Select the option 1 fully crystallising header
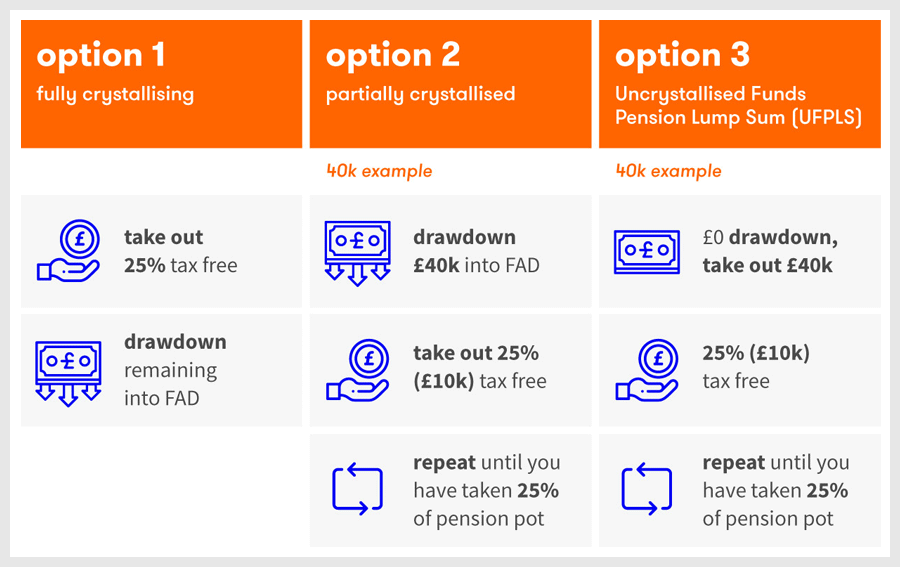 click(x=161, y=84)
